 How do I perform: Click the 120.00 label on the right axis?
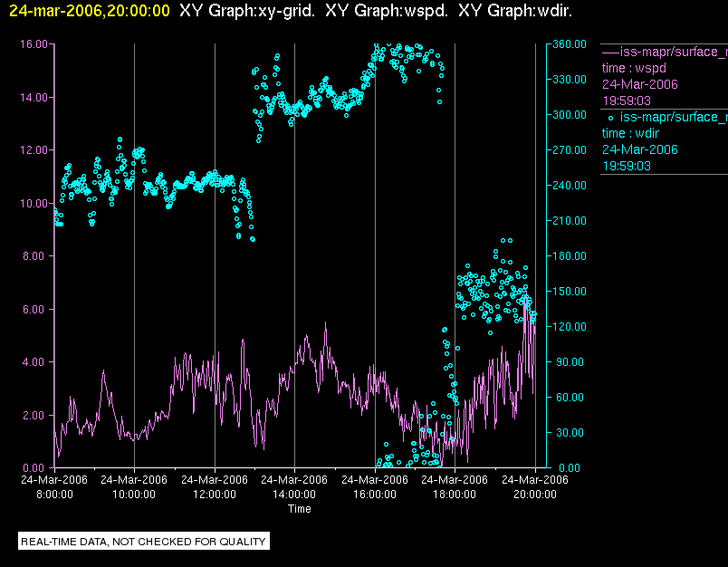pos(570,326)
